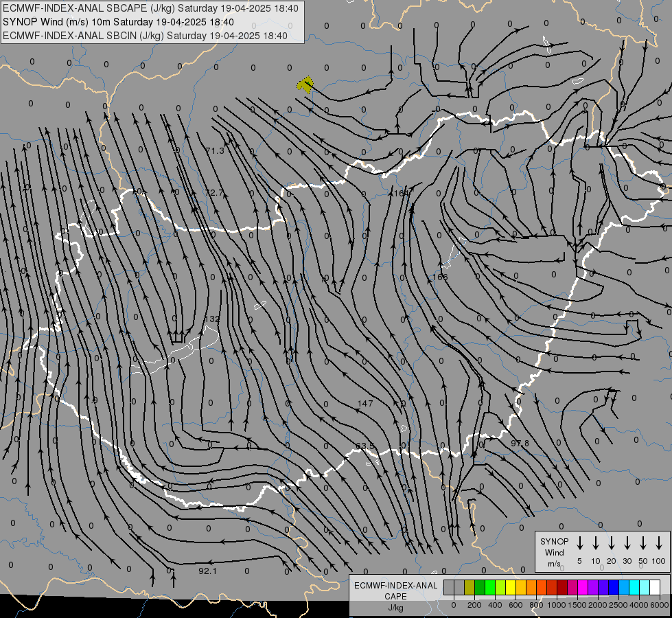Click the wind legend arrow above 50
The width and height of the screenshot is (672, 618).
(643, 543)
